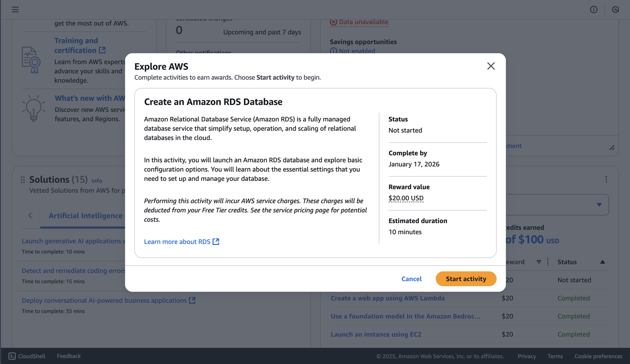630x364 pixels.
Task: Open Feedback in the footer bar
Action: [x=69, y=356]
